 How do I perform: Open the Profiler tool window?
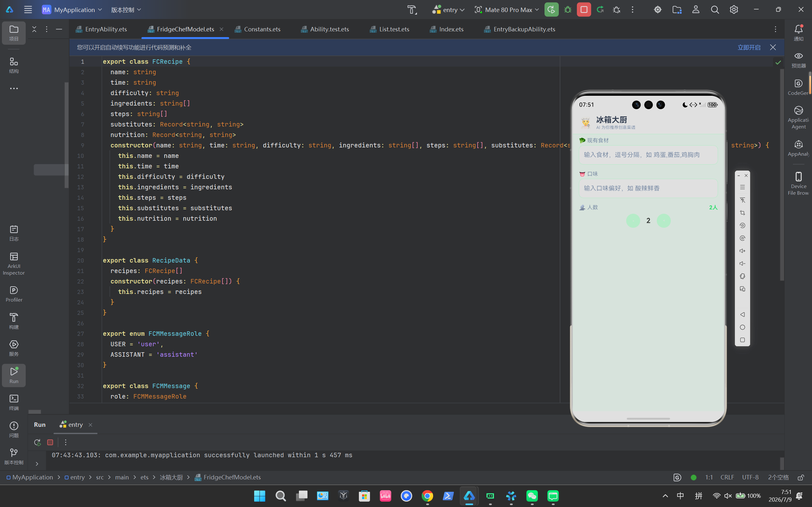[x=14, y=294]
